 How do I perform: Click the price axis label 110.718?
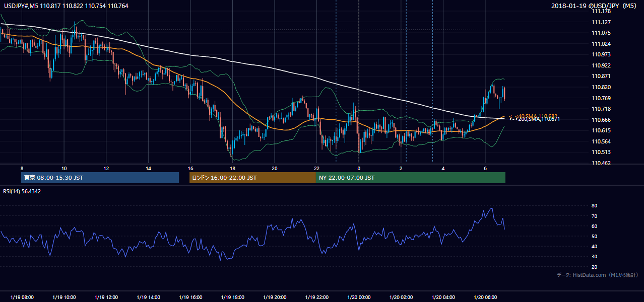click(x=602, y=109)
